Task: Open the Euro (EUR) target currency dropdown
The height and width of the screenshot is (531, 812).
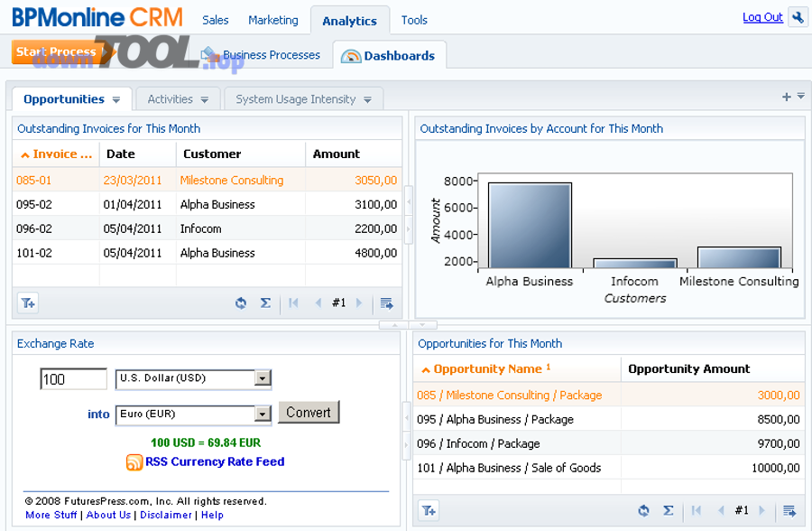Action: 263,415
